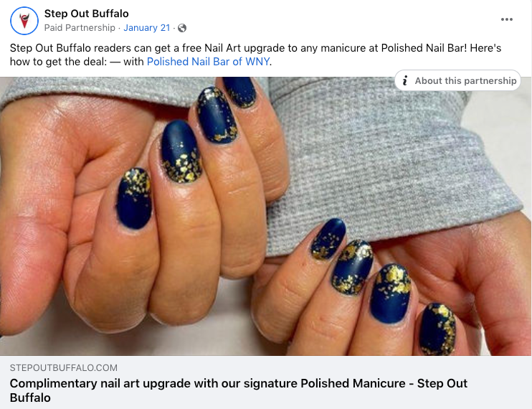The image size is (532, 409).
Task: Click the red pin logo inside the avatar
Action: tap(24, 21)
